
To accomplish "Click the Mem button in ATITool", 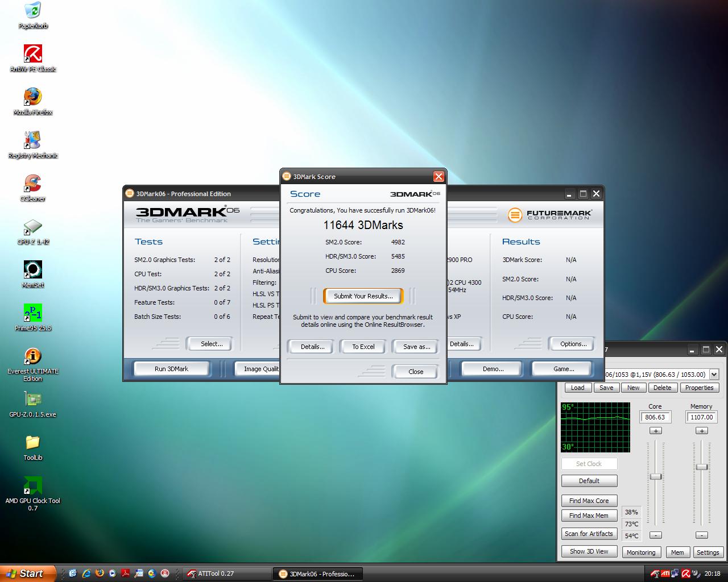I will click(677, 552).
